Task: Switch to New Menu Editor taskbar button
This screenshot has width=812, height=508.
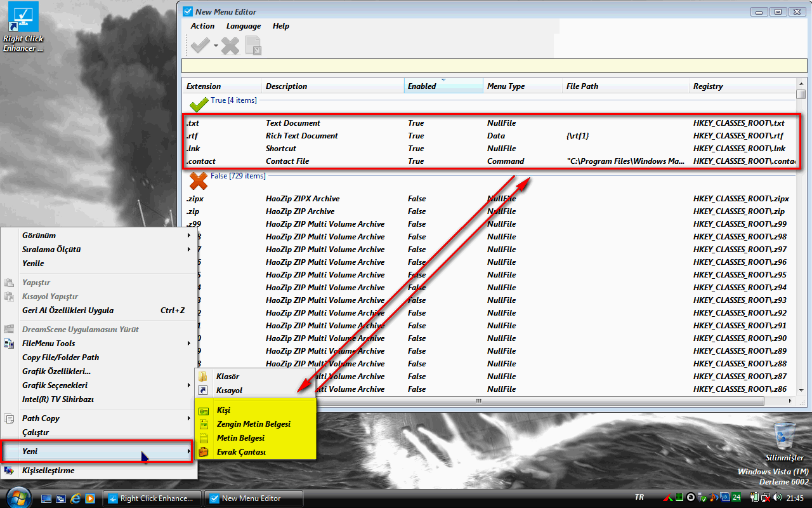Action: point(254,498)
